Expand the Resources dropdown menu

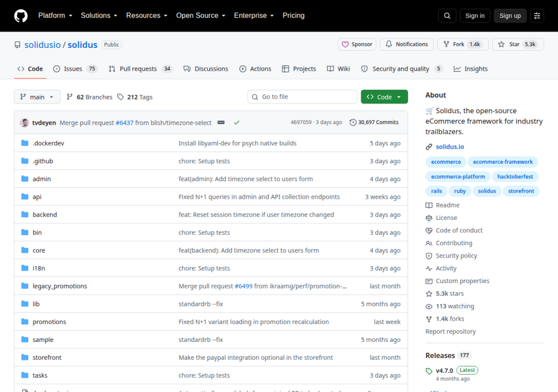coord(147,16)
